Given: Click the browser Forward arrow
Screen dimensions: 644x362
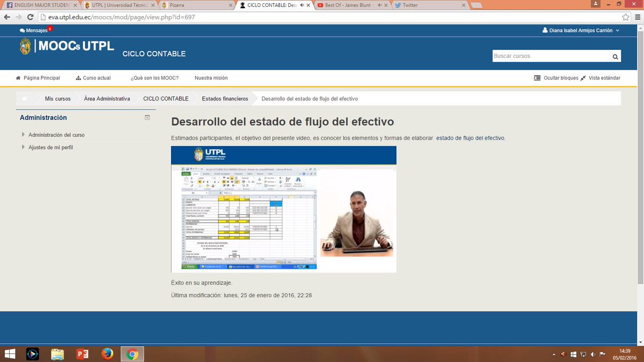Looking at the screenshot, I should (x=20, y=17).
